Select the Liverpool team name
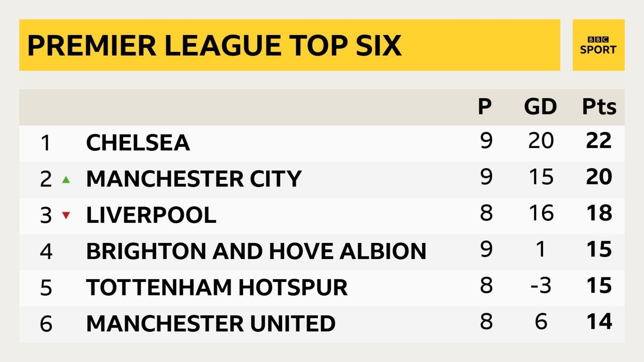 pyautogui.click(x=151, y=215)
